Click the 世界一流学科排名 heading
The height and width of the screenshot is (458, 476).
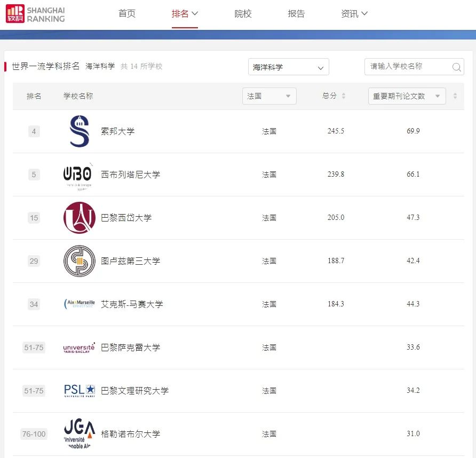pos(45,66)
